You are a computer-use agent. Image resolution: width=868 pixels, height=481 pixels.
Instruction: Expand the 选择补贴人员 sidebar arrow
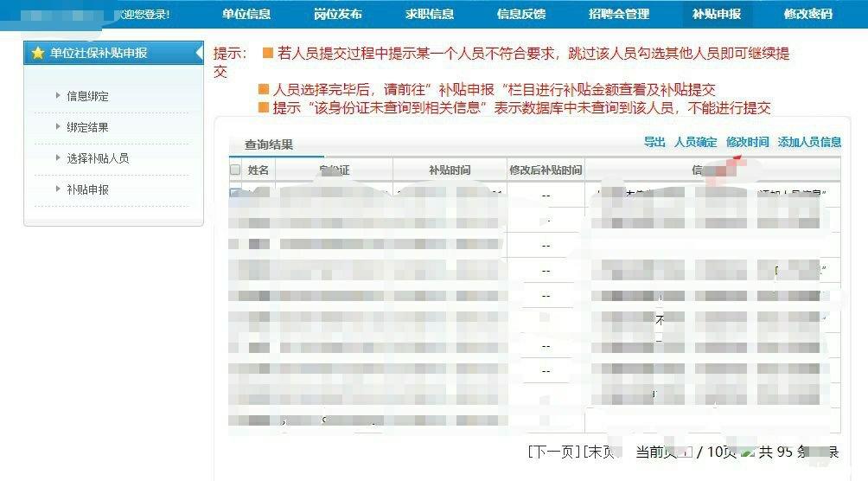tap(58, 157)
